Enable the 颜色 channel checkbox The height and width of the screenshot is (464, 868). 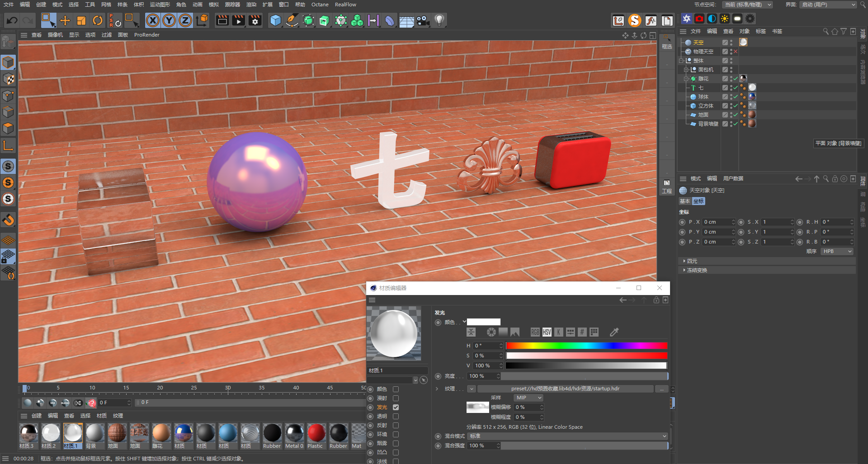pyautogui.click(x=396, y=389)
